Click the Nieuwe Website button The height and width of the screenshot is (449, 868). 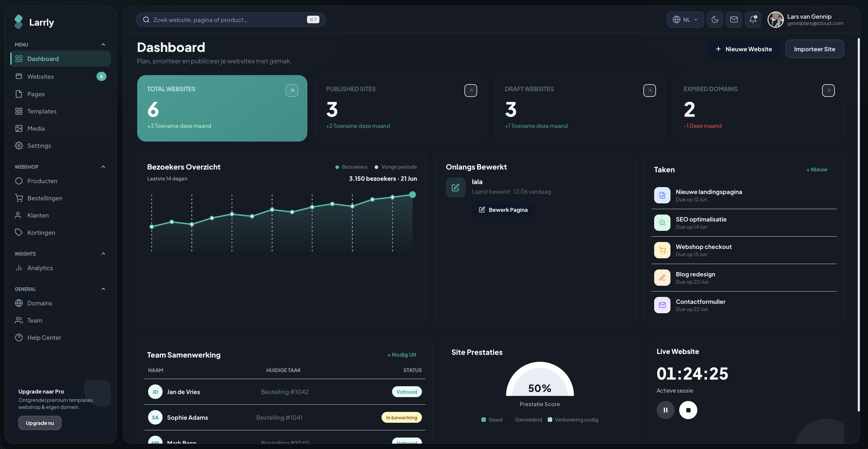pyautogui.click(x=743, y=49)
